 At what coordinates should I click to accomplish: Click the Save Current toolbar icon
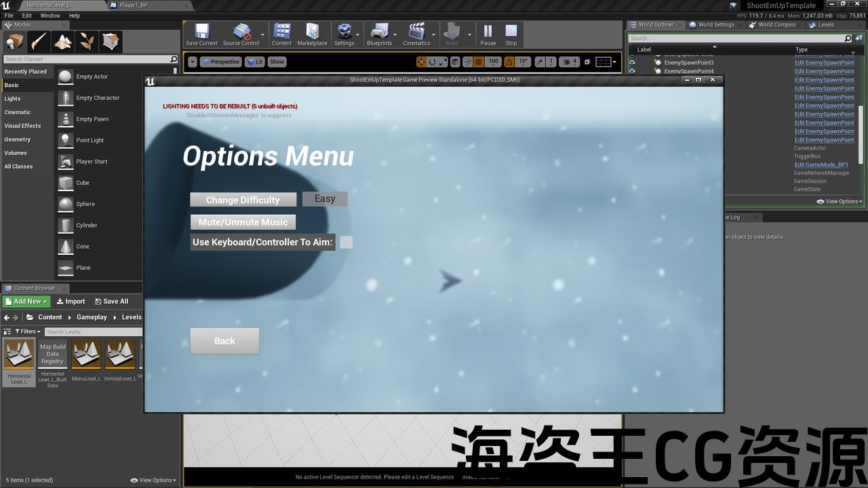pyautogui.click(x=201, y=34)
